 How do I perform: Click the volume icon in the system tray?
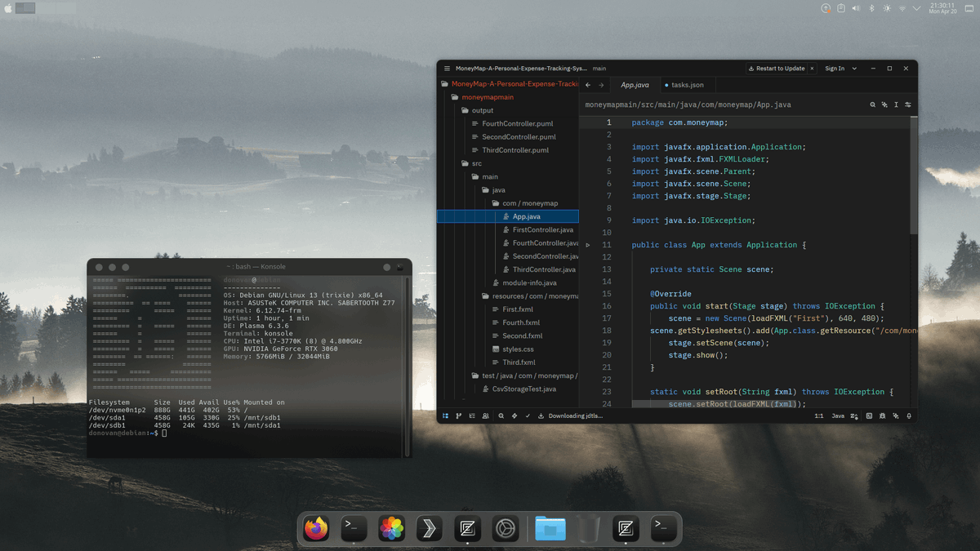tap(856, 8)
